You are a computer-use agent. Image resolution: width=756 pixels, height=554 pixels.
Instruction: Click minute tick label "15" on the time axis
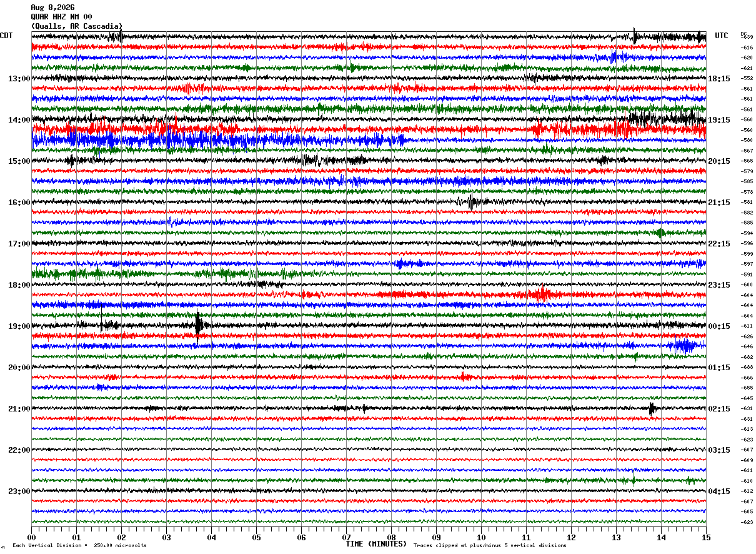click(x=706, y=537)
